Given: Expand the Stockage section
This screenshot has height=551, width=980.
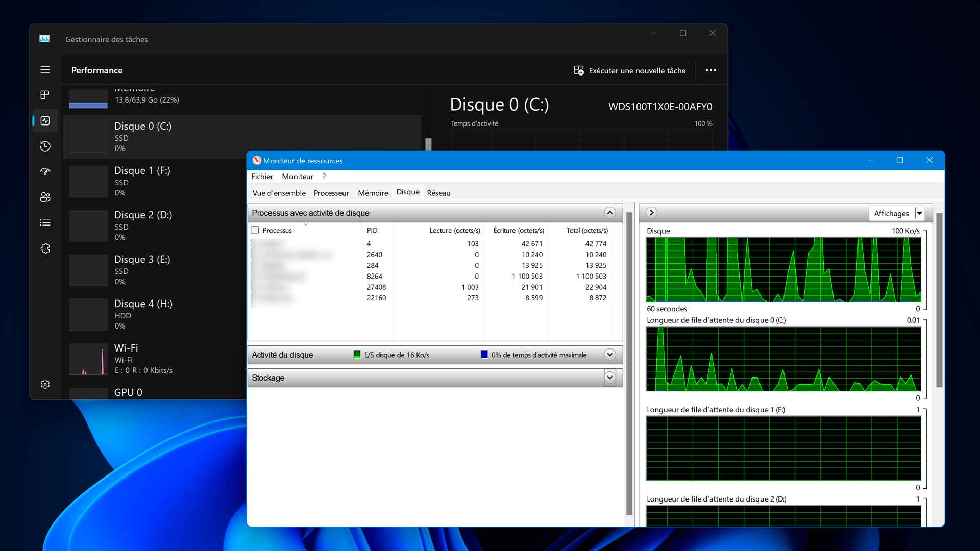Looking at the screenshot, I should [x=610, y=378].
